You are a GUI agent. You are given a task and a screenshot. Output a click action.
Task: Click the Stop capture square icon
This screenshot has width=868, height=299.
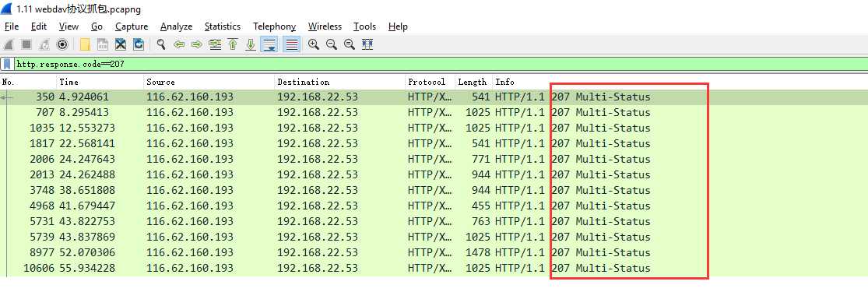(26, 44)
